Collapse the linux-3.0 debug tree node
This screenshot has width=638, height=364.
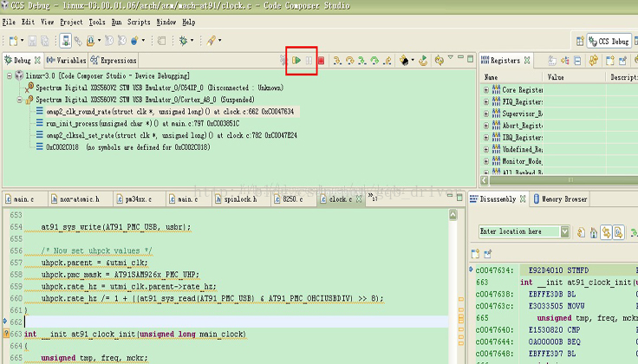(9, 75)
